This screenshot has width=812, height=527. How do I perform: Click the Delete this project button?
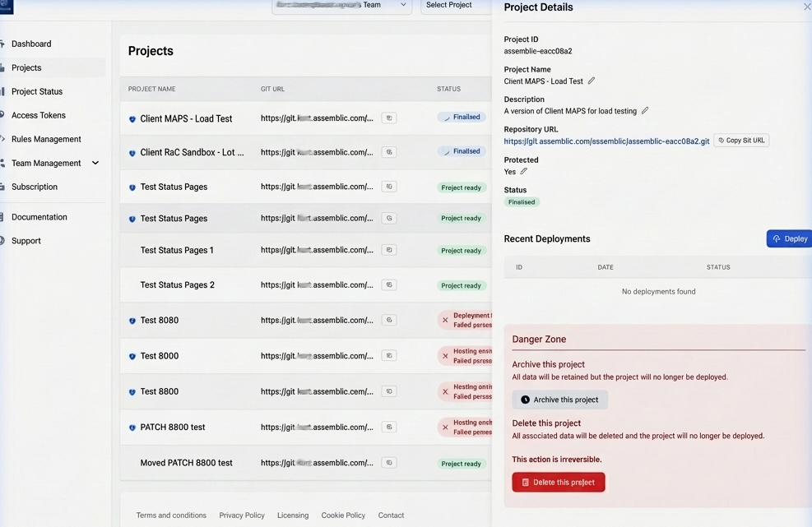559,483
